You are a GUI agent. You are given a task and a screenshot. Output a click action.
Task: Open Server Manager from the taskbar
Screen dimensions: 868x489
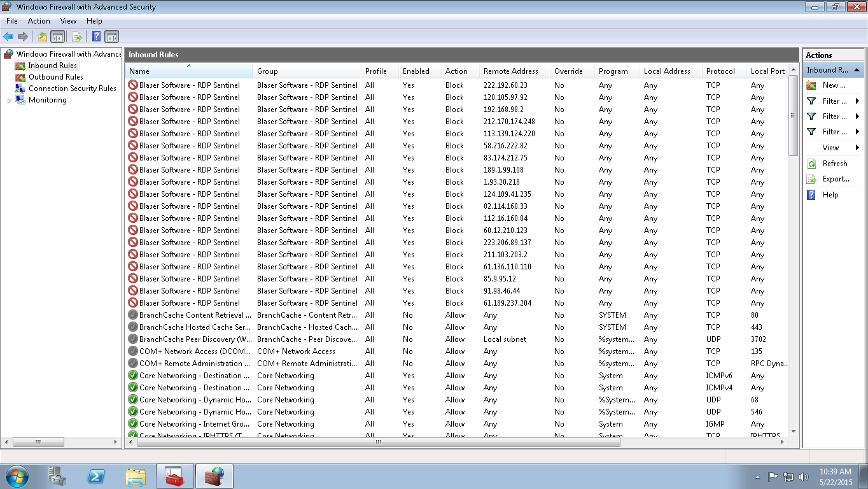tap(57, 476)
